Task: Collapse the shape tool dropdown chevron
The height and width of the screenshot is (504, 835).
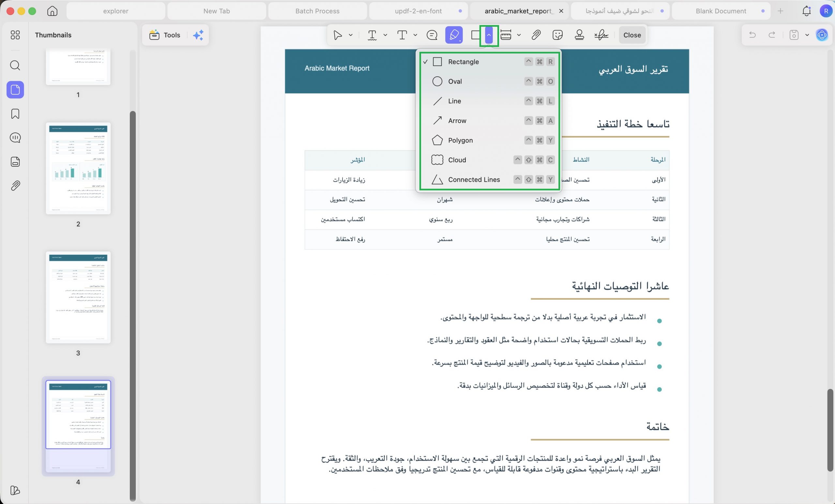Action: pyautogui.click(x=489, y=35)
